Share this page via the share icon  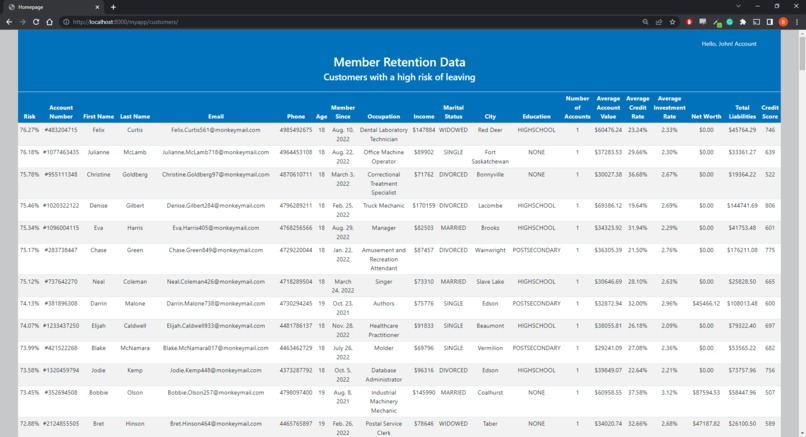pyautogui.click(x=659, y=22)
